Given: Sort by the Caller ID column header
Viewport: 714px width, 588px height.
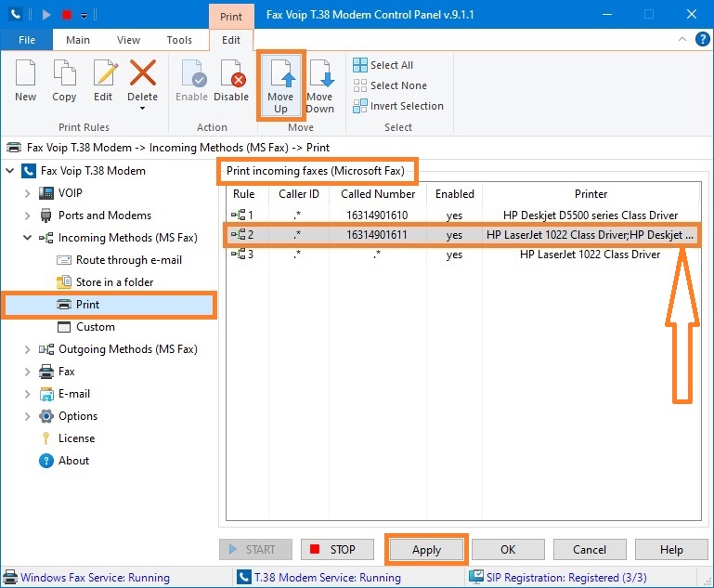Looking at the screenshot, I should 299,194.
